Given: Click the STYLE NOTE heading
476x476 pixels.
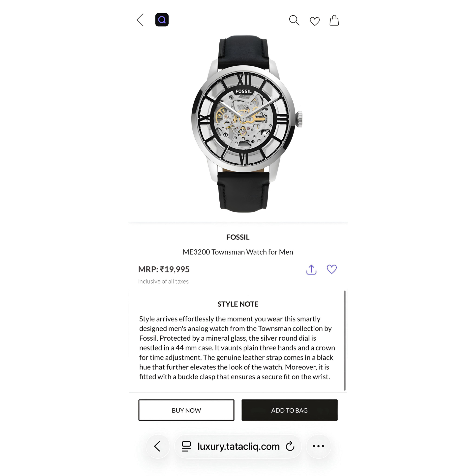Looking at the screenshot, I should pyautogui.click(x=238, y=304).
